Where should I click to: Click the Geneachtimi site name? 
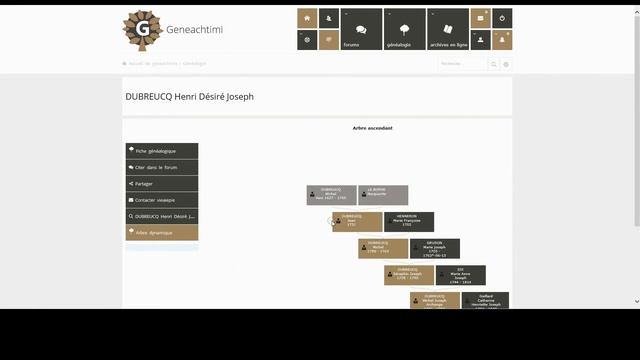point(194,29)
